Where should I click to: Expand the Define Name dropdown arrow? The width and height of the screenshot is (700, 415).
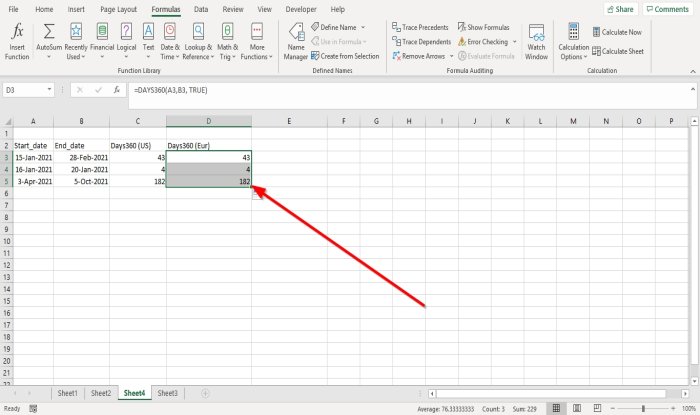point(363,27)
